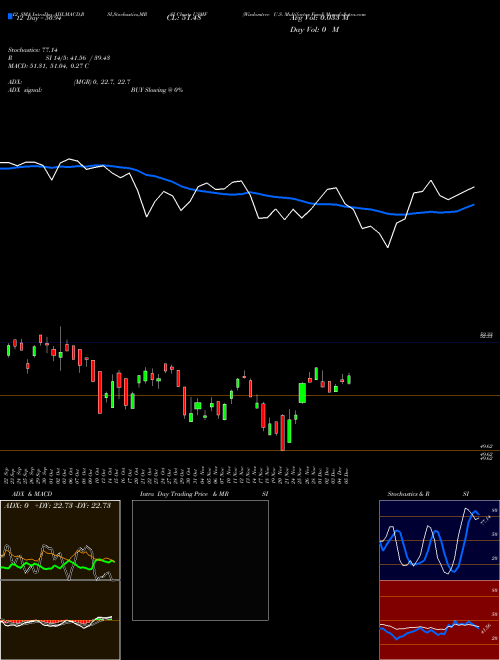The width and height of the screenshot is (500, 660).
Task: Open the empty intraday trading price panel
Action: (200, 560)
